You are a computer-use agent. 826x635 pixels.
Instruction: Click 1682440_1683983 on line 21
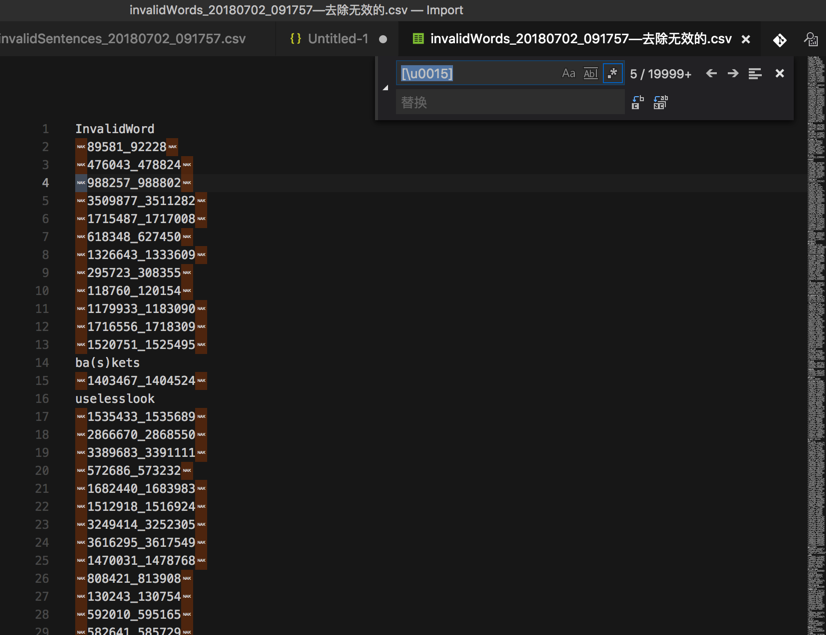click(x=141, y=489)
